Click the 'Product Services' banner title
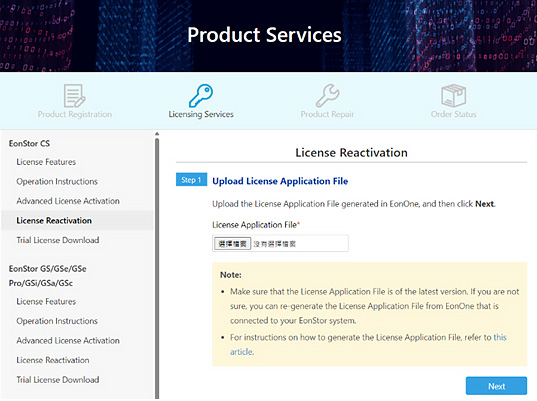Viewport: 537px width, 401px height. (264, 35)
